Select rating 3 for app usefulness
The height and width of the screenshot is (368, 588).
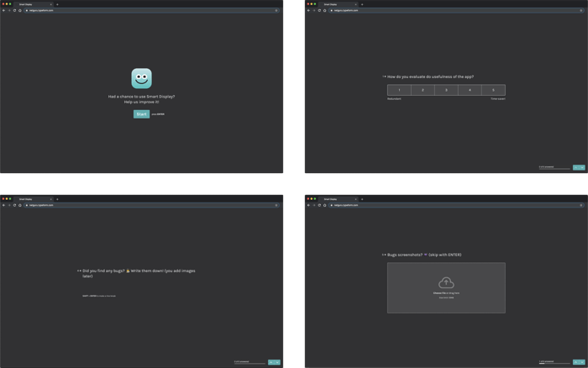click(x=446, y=90)
